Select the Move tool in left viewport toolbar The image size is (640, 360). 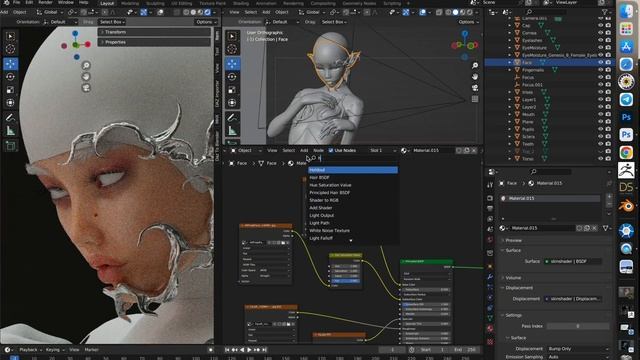click(10, 64)
